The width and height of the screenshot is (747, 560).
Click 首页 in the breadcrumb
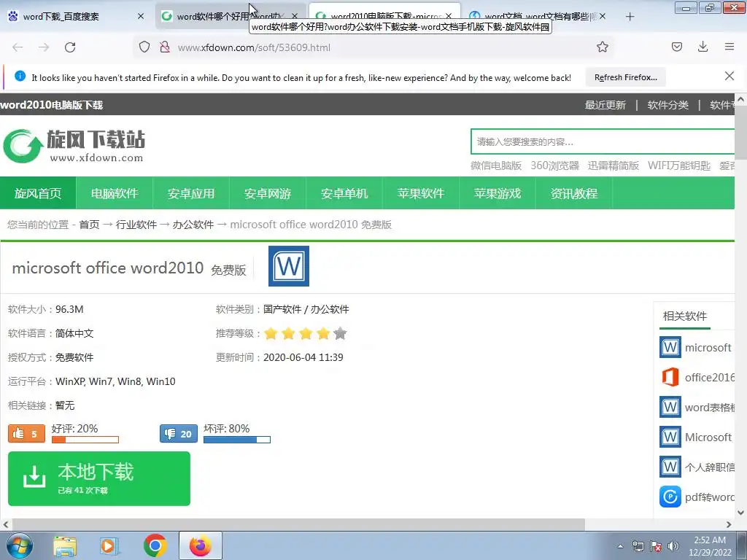tap(89, 225)
